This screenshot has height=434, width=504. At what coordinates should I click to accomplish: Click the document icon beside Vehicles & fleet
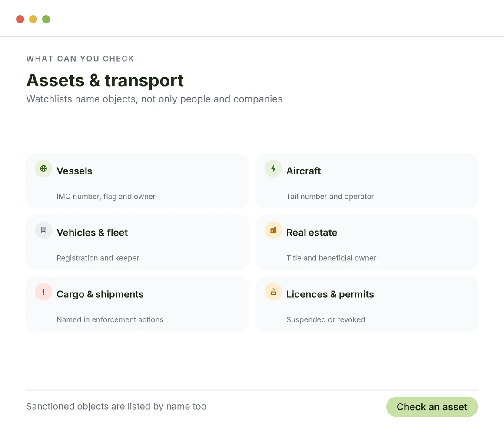click(x=43, y=230)
